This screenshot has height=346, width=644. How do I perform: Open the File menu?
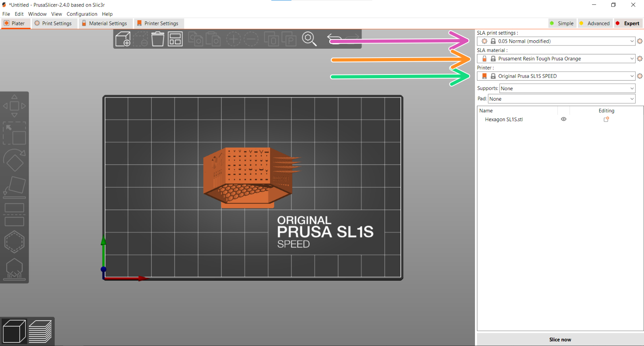coord(6,14)
